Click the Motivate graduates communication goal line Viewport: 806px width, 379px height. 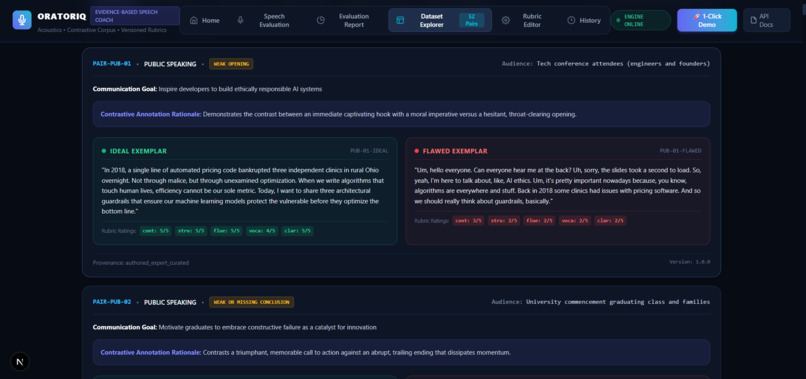click(x=234, y=327)
